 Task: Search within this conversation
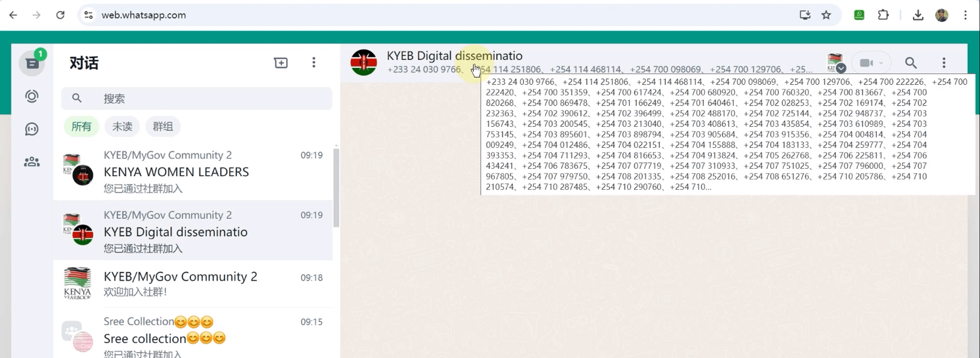[x=911, y=63]
